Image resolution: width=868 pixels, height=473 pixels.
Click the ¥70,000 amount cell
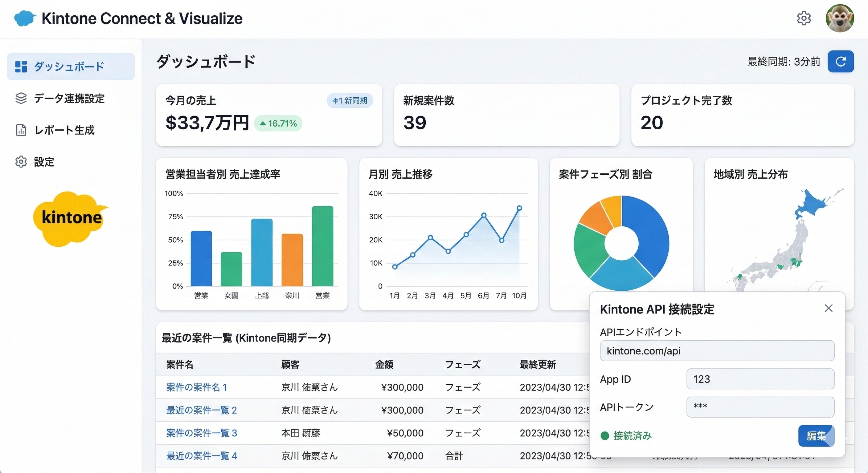click(405, 456)
